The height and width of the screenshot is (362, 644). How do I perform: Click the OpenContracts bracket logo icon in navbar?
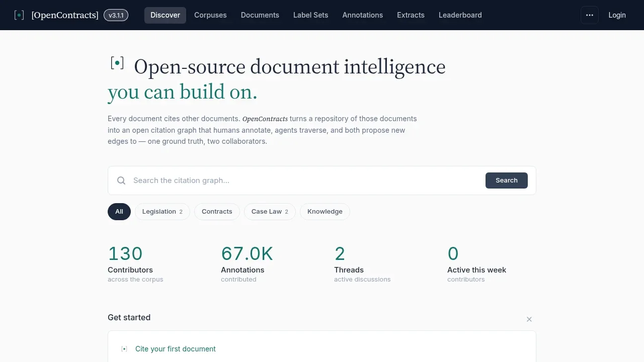point(19,15)
